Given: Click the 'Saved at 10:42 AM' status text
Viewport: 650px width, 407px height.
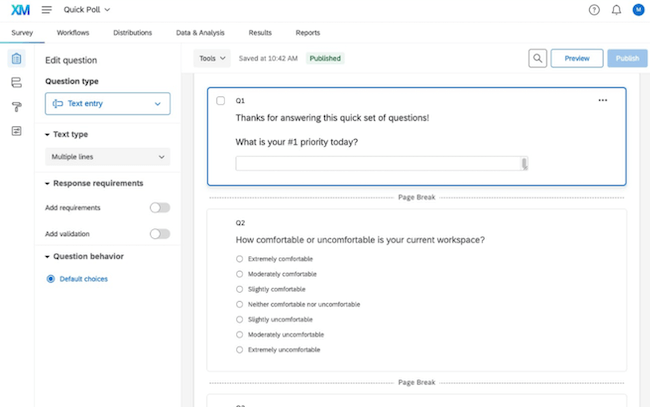Looking at the screenshot, I should (268, 58).
